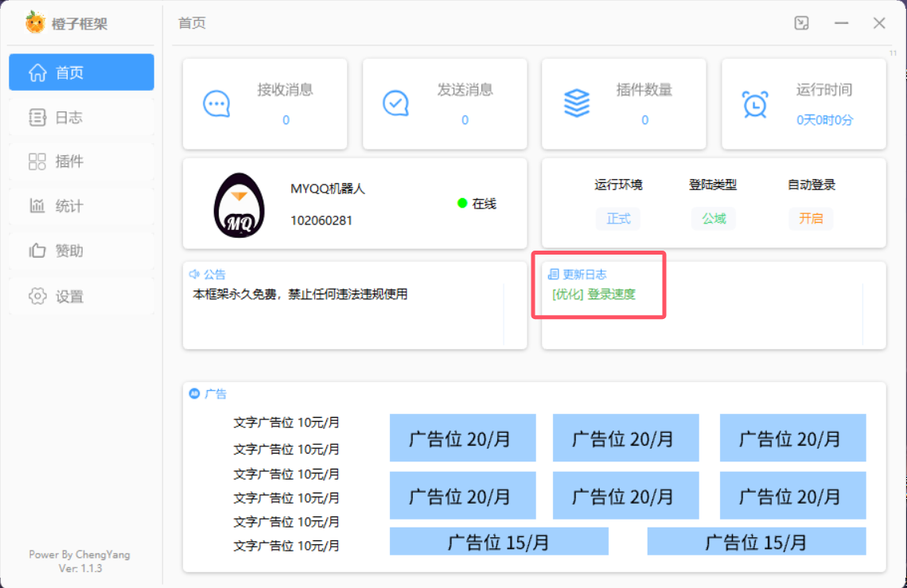Toggle 登陆类型 away from 公域
This screenshot has height=588, width=907.
pyautogui.click(x=714, y=219)
